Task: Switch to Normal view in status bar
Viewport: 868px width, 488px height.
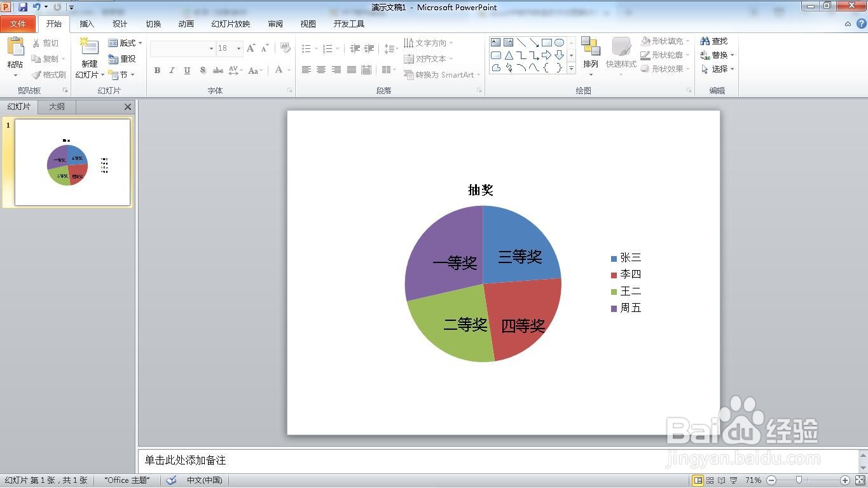Action: (698, 480)
